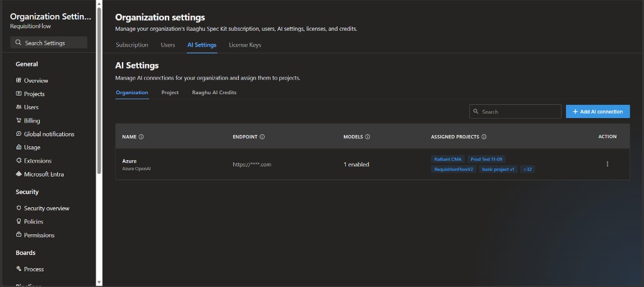The width and height of the screenshot is (644, 287).
Task: Click the Ralliant CMA project tag
Action: point(448,159)
